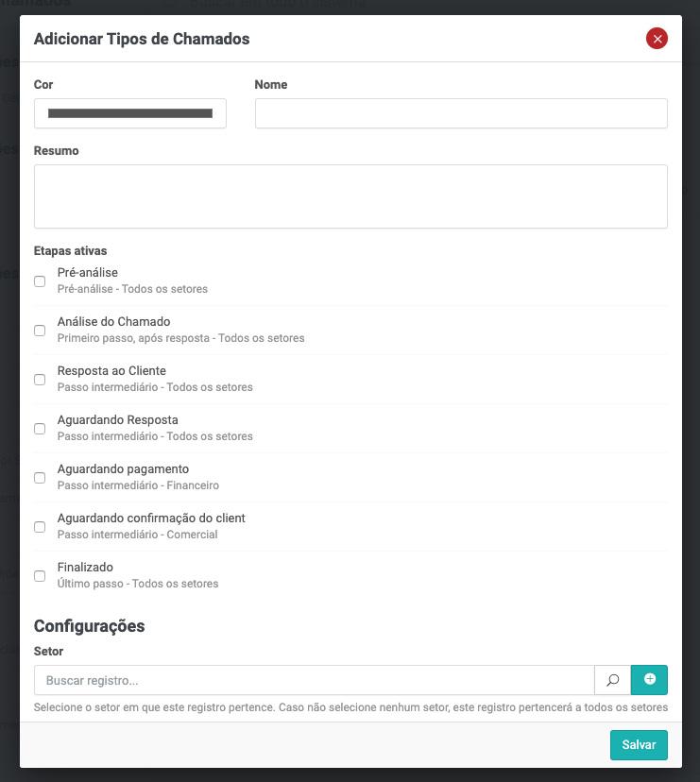Focus the Nome input field
Image resolution: width=700 pixels, height=782 pixels.
coord(461,113)
